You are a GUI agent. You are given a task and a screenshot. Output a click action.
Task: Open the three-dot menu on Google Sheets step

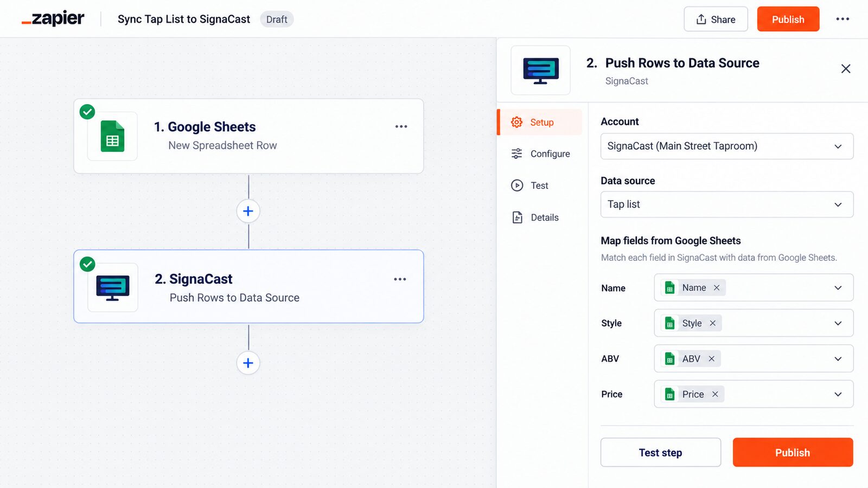point(401,126)
